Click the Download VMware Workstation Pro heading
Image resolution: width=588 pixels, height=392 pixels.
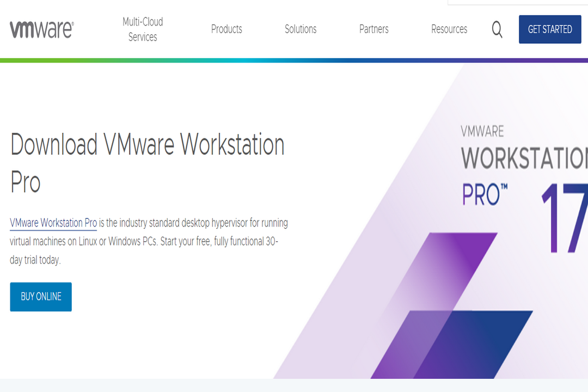(x=147, y=161)
